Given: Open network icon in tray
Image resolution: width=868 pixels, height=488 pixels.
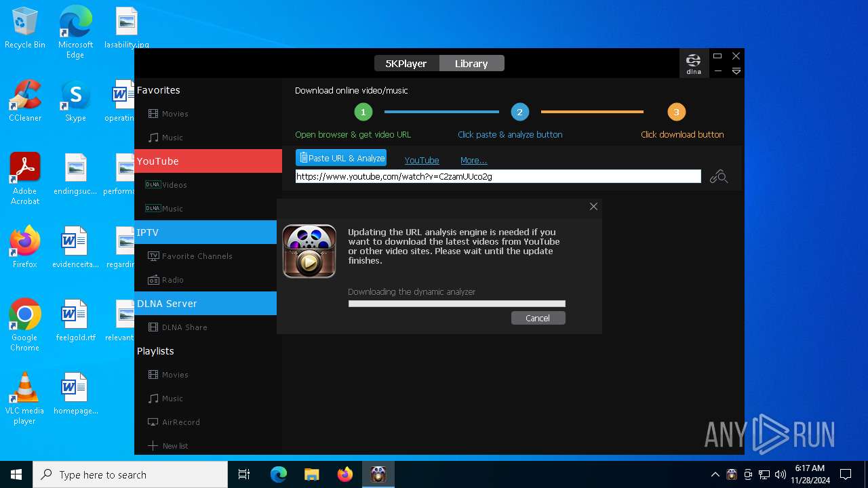Looking at the screenshot, I should [x=764, y=474].
